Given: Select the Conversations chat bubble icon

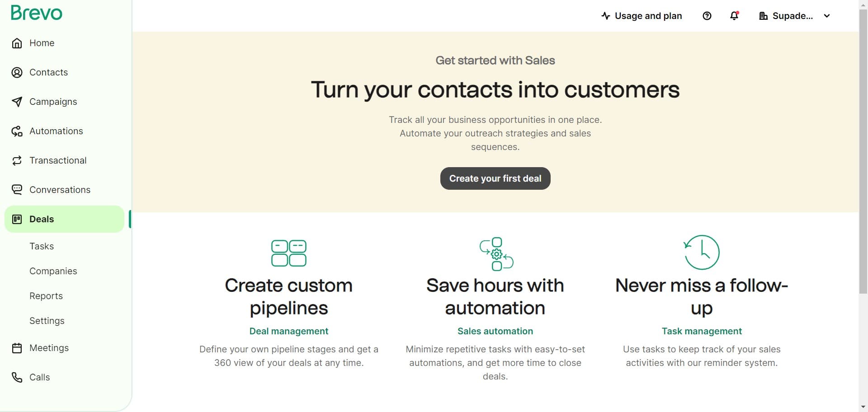Looking at the screenshot, I should [x=17, y=189].
